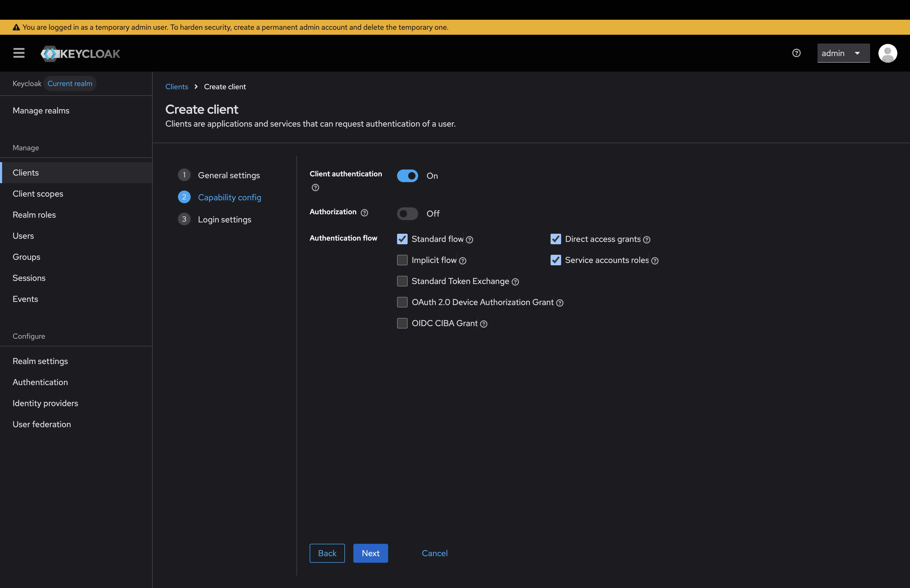Image resolution: width=910 pixels, height=588 pixels.
Task: Open the admin user dropdown
Action: [843, 53]
